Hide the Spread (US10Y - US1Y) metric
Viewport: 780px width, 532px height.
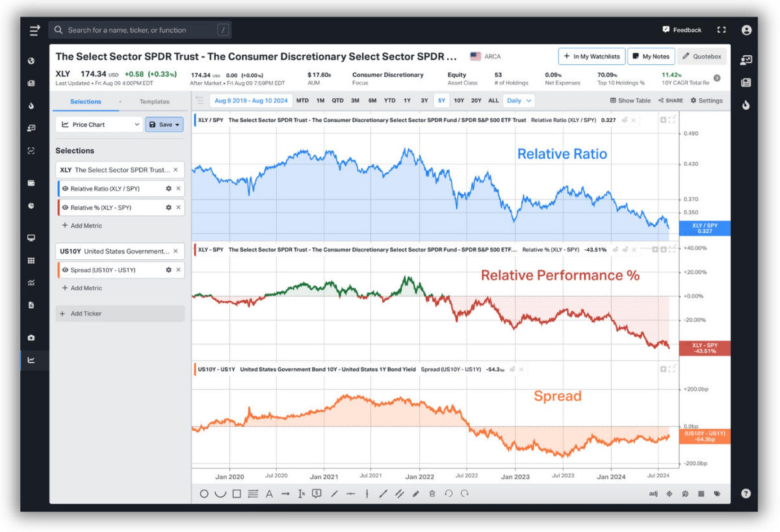[x=65, y=270]
